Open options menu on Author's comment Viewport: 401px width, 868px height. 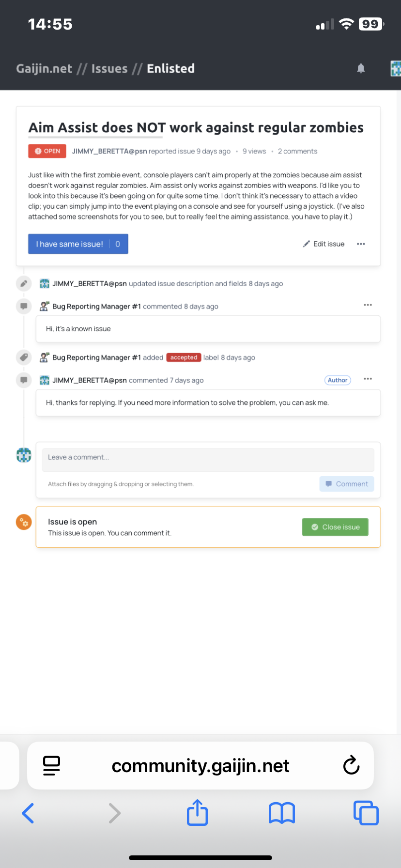[368, 379]
